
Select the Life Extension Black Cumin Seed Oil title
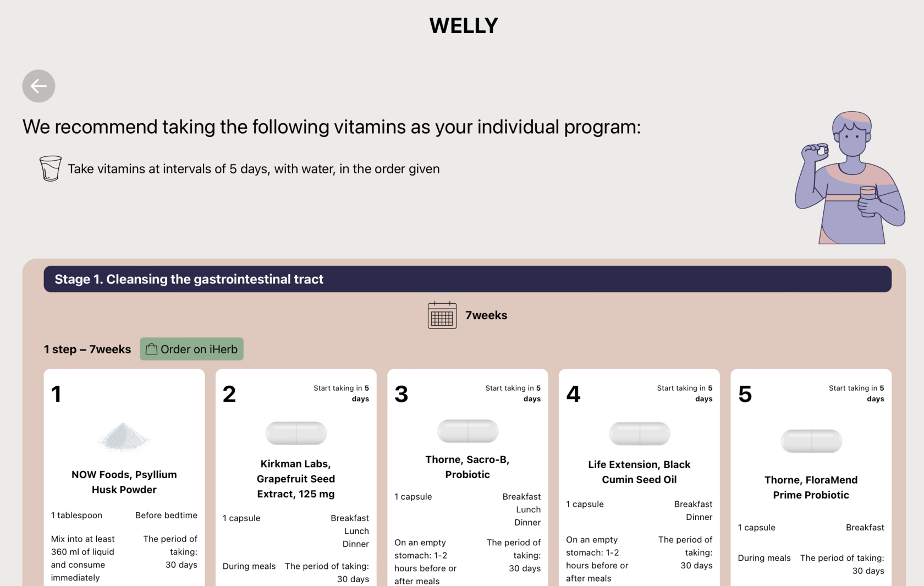[x=639, y=472]
